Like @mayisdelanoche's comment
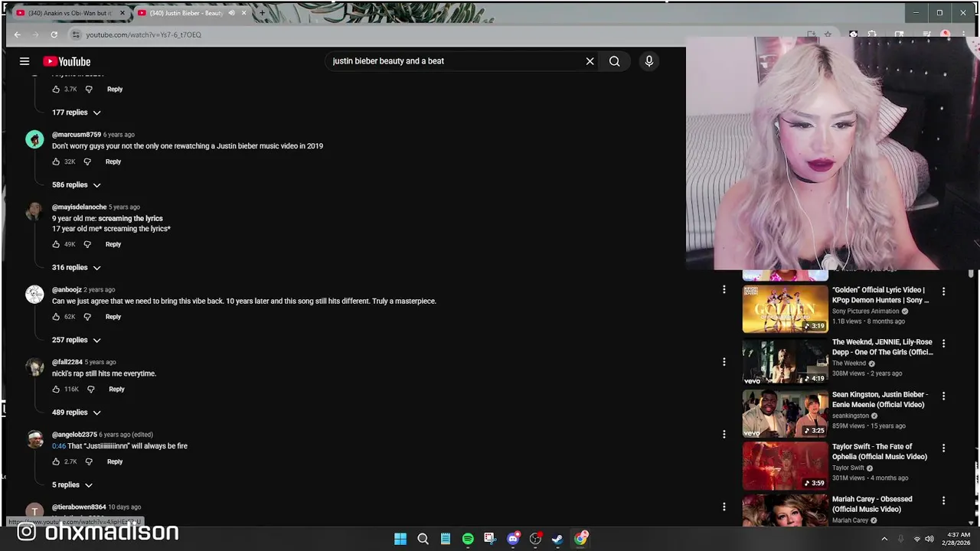Viewport: 980px width, 551px height. pos(56,244)
